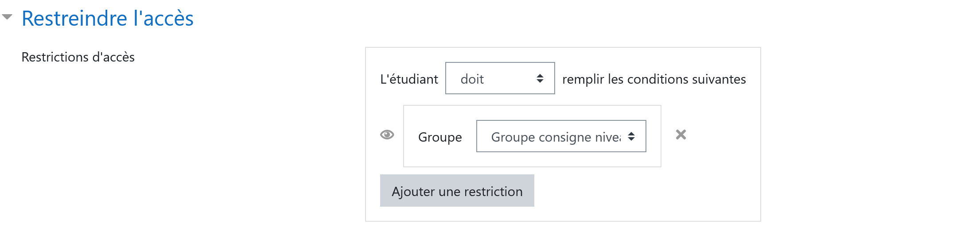This screenshot has height=235, width=980.
Task: Open the Restreindre l'accès heading link
Action: (x=108, y=19)
